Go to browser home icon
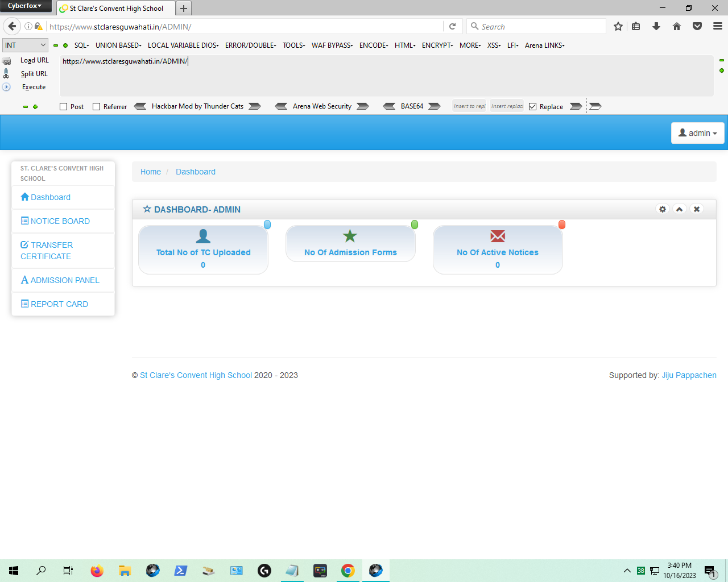728x582 pixels. [677, 26]
